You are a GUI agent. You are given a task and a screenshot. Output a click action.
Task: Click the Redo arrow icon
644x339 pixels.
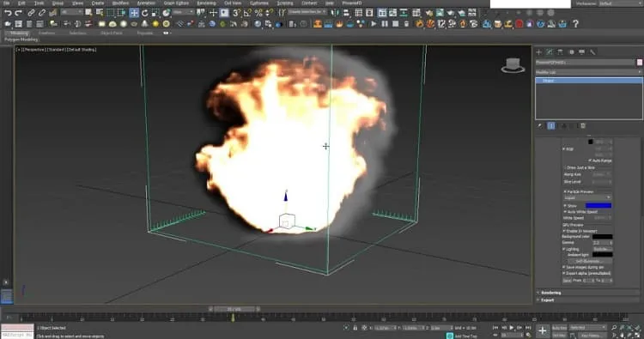click(18, 13)
